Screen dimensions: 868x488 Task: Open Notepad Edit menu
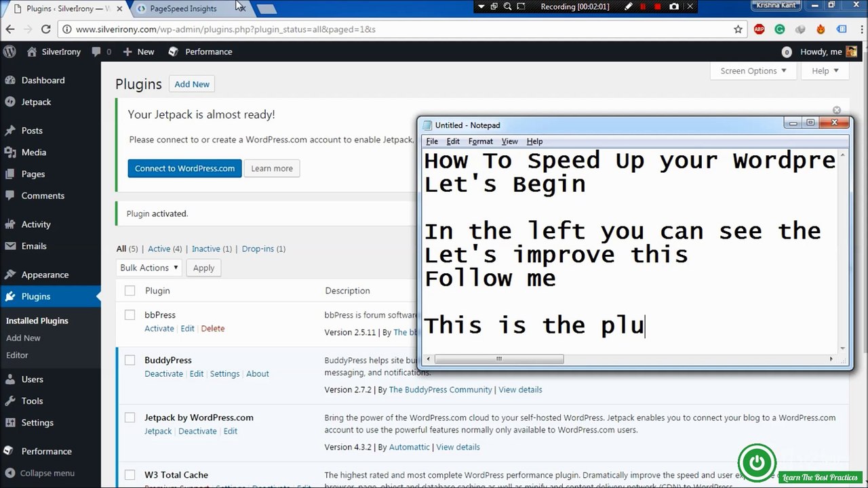tap(453, 141)
